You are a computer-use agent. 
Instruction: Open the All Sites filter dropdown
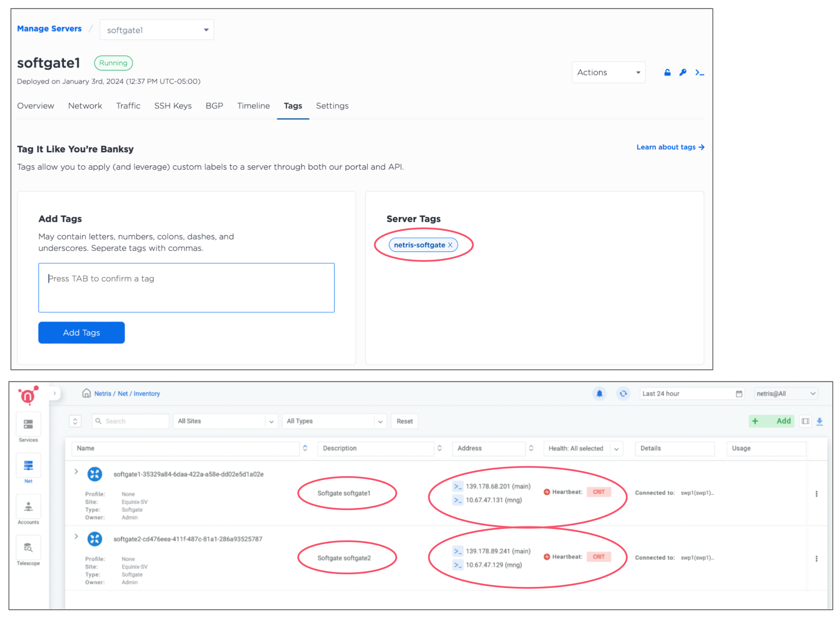pyautogui.click(x=225, y=421)
